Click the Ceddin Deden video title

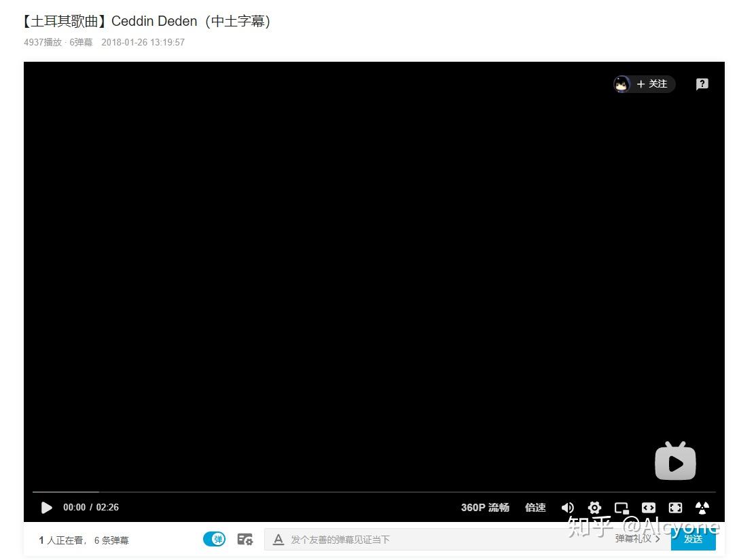click(145, 21)
